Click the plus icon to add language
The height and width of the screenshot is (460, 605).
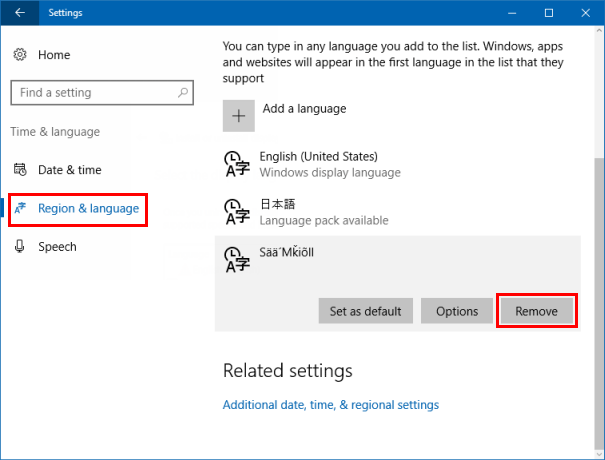coord(238,116)
